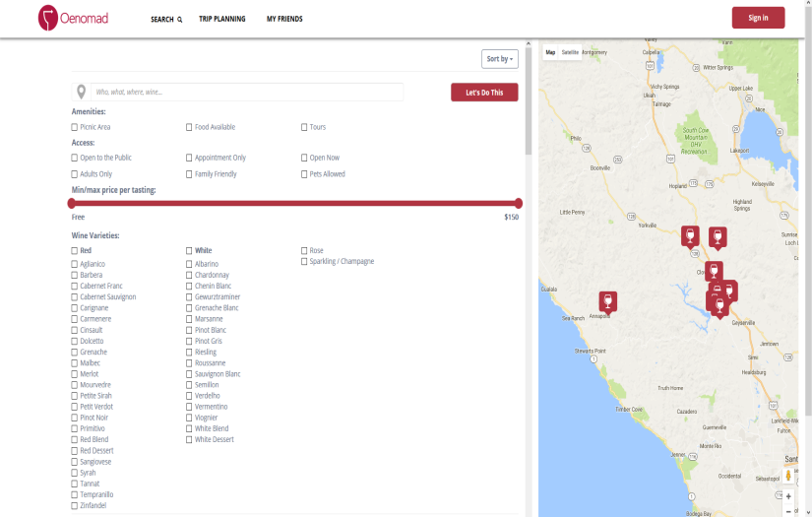The image size is (812, 517).
Task: Check the Gewurztraminer checkbox
Action: [x=189, y=296]
